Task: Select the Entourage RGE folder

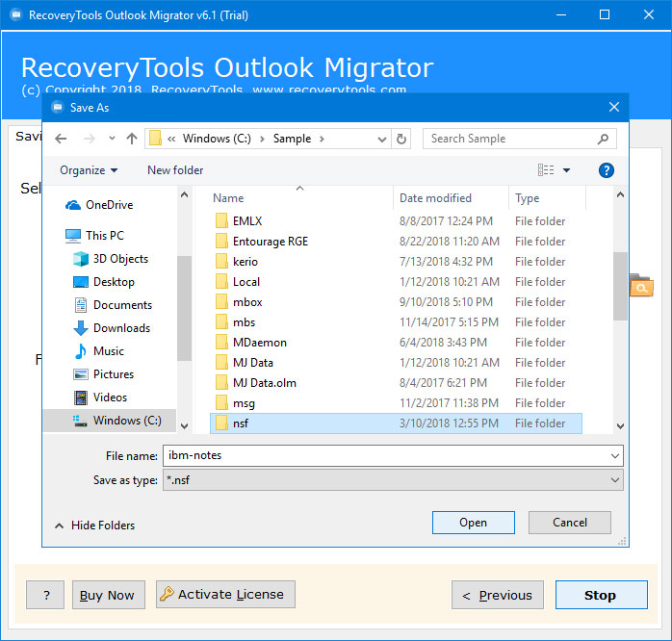Action: click(x=396, y=242)
